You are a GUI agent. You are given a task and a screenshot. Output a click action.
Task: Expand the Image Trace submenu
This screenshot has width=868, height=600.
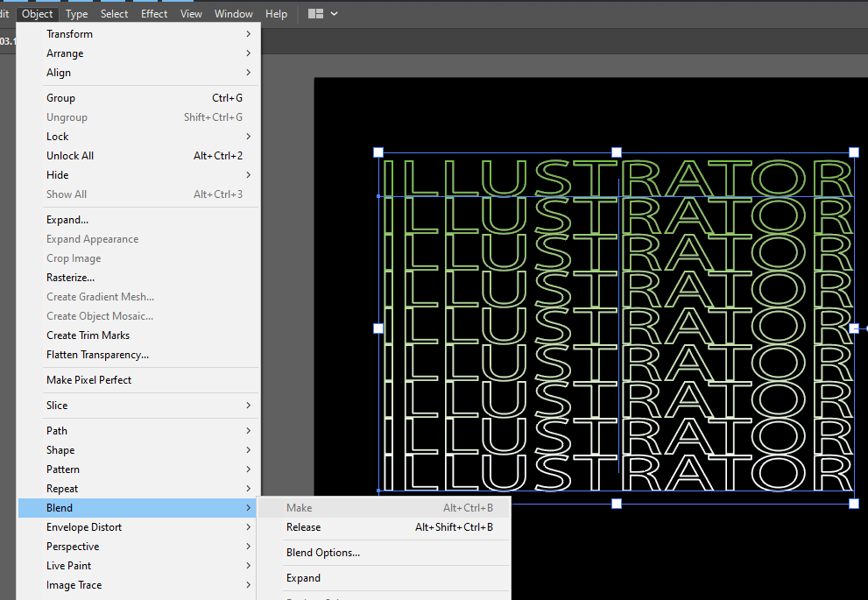138,585
